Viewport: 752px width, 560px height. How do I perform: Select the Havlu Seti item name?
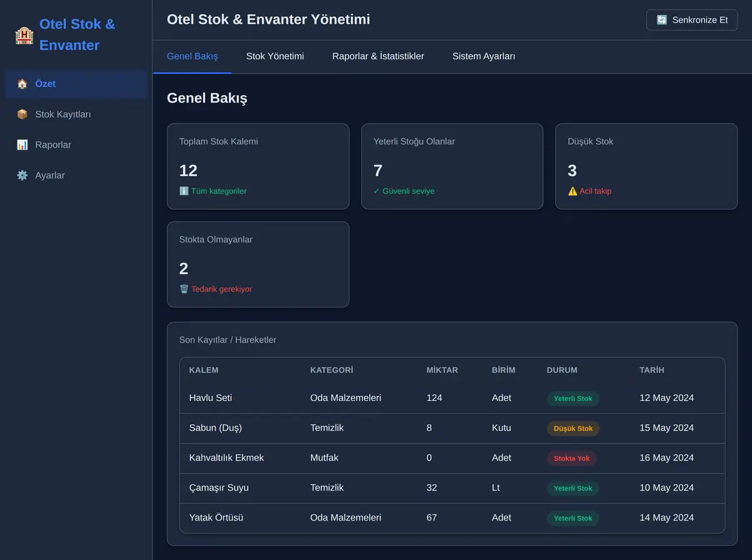click(211, 398)
